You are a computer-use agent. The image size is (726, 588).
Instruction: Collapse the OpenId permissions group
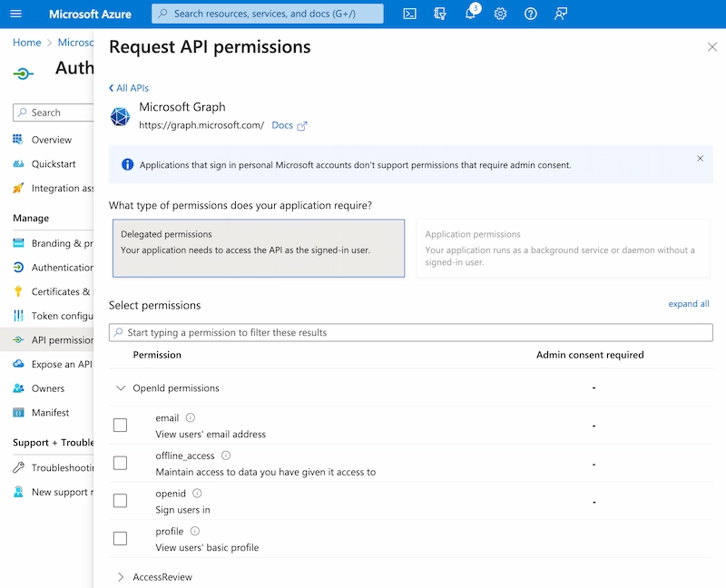click(x=121, y=388)
